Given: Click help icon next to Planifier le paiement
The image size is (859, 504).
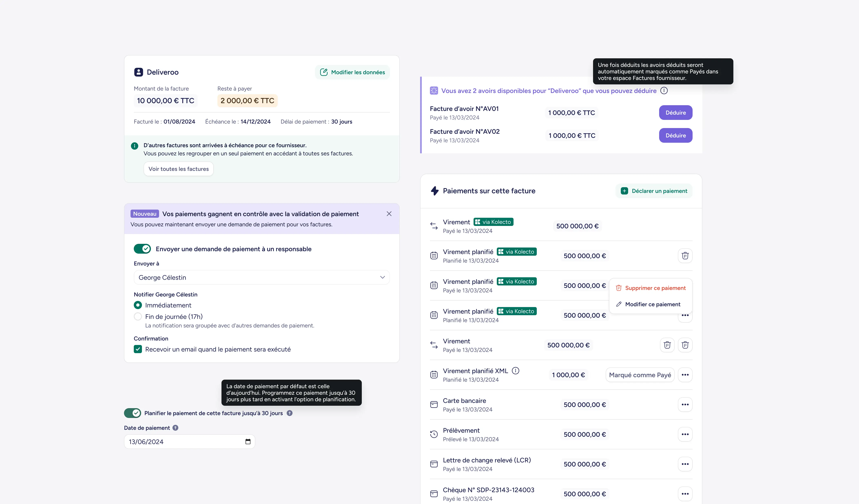Looking at the screenshot, I should 289,413.
